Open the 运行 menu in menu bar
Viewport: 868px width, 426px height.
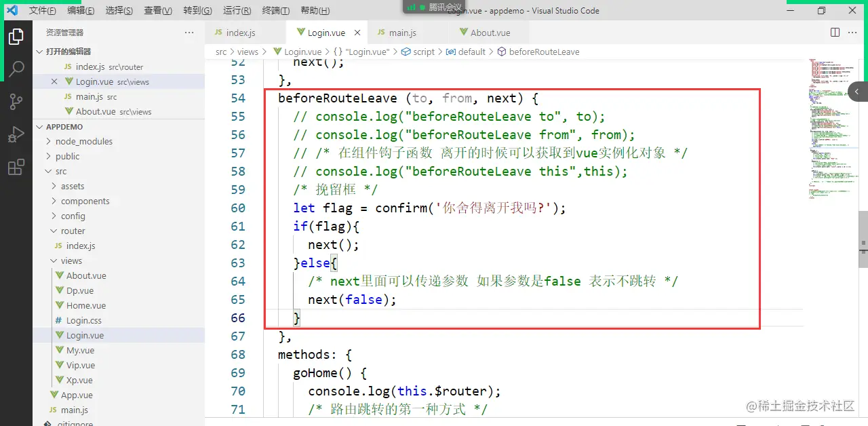(236, 10)
